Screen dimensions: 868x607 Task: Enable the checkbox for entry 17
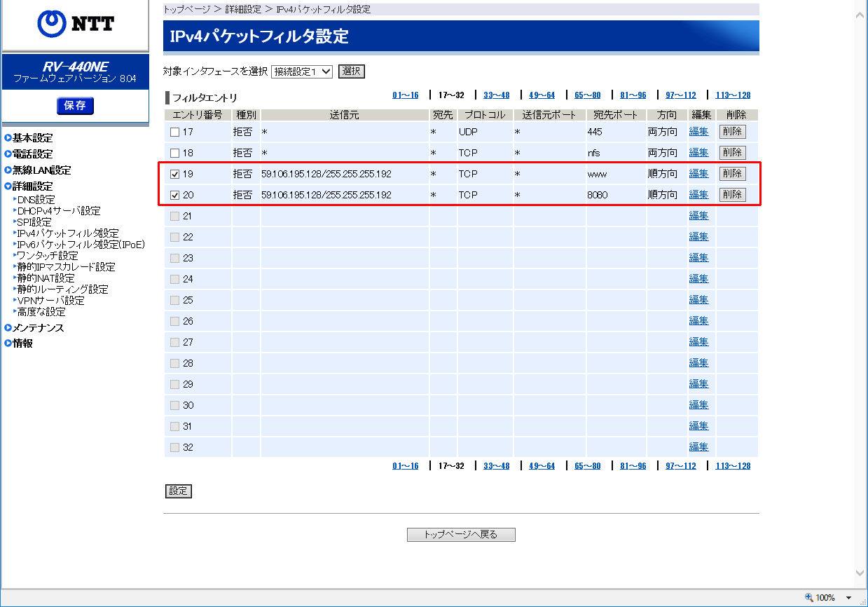[175, 132]
